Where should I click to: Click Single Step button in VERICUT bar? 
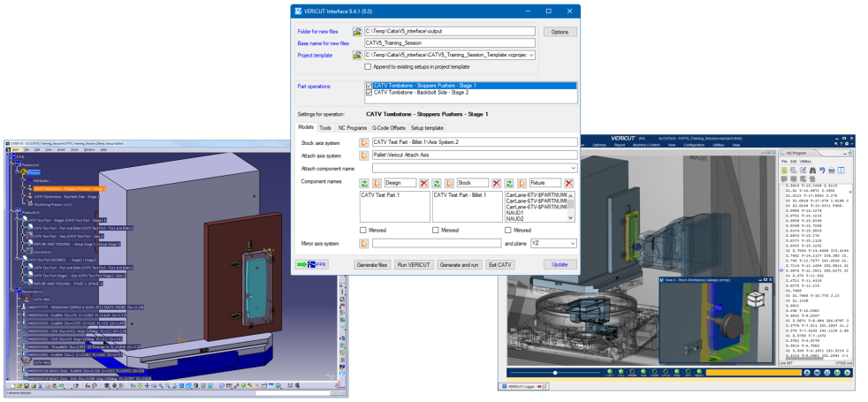[837, 373]
